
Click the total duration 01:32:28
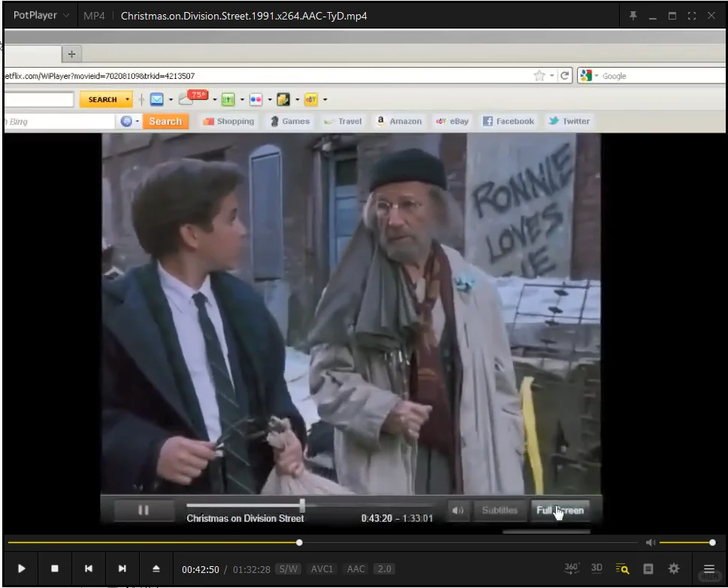(x=252, y=569)
